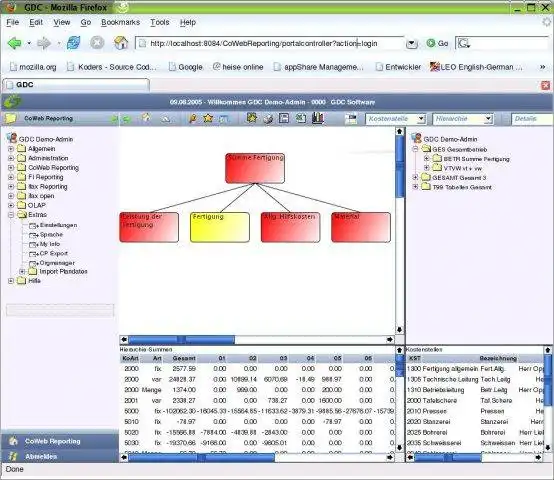This screenshot has height=480, width=554.
Task: Open the Edit menu
Action: [36, 22]
